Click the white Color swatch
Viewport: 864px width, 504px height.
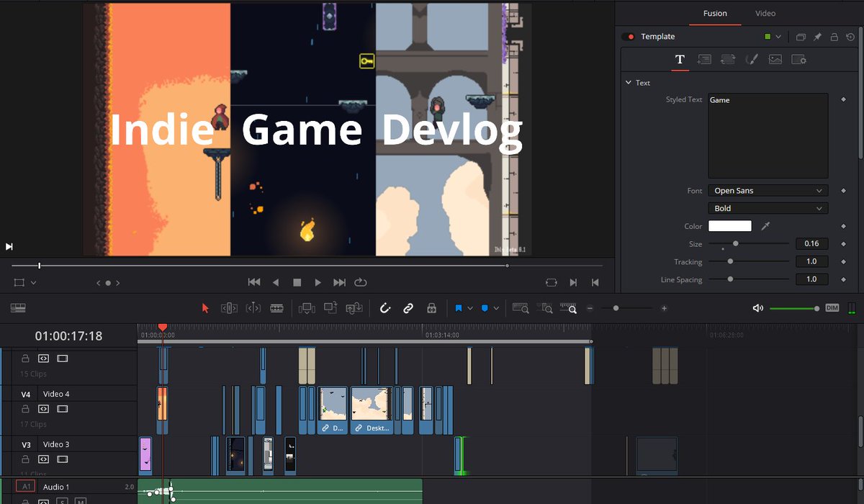[730, 226]
